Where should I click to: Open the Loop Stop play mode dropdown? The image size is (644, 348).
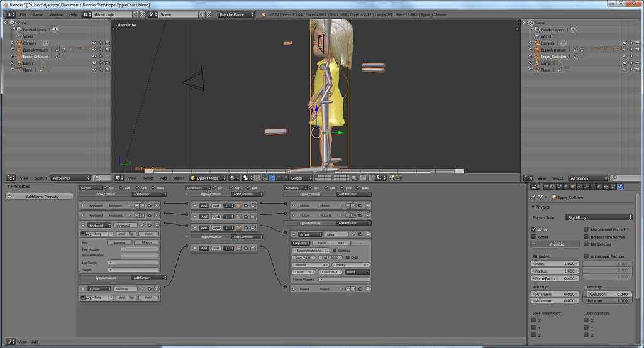click(x=301, y=243)
